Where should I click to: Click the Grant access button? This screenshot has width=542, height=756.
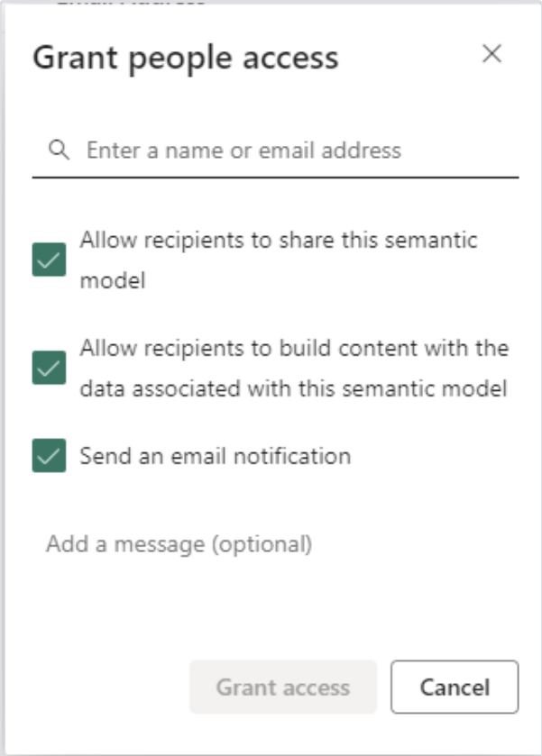point(283,687)
